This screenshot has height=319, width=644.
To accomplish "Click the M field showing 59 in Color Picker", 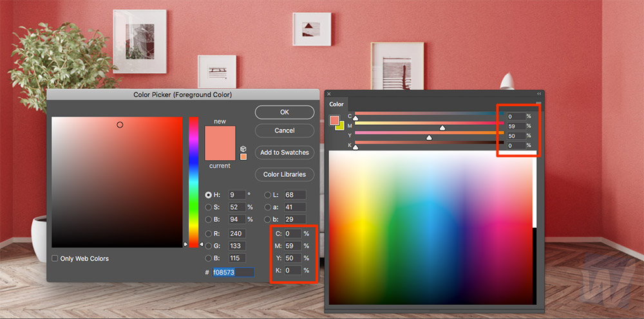I will pos(293,246).
